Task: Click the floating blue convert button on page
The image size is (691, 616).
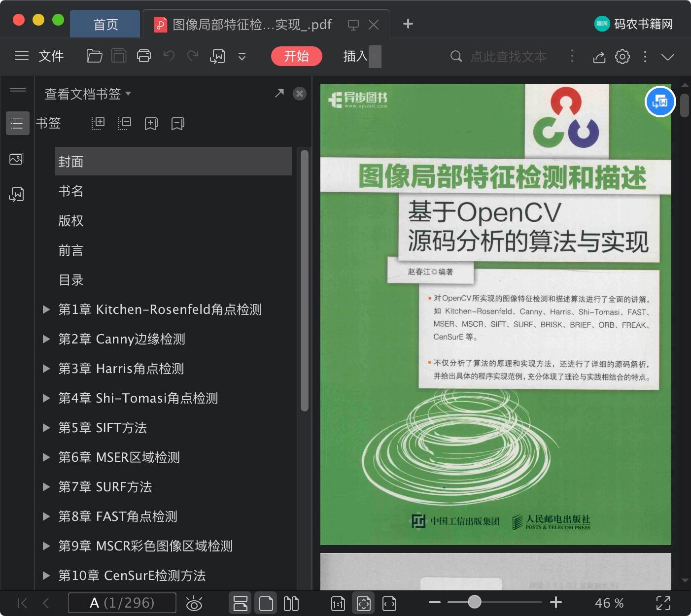Action: tap(660, 102)
